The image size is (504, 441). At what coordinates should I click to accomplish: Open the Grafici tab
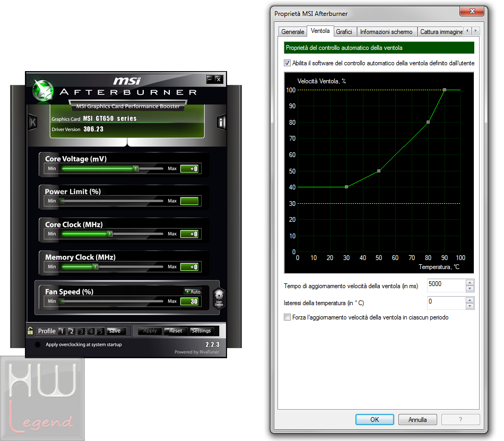click(x=344, y=32)
